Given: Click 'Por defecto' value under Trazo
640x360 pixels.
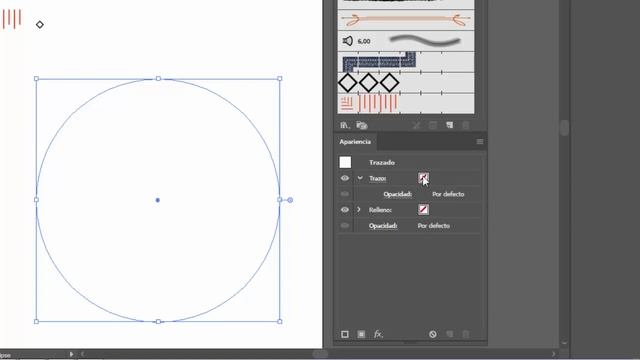Looking at the screenshot, I should 448,194.
